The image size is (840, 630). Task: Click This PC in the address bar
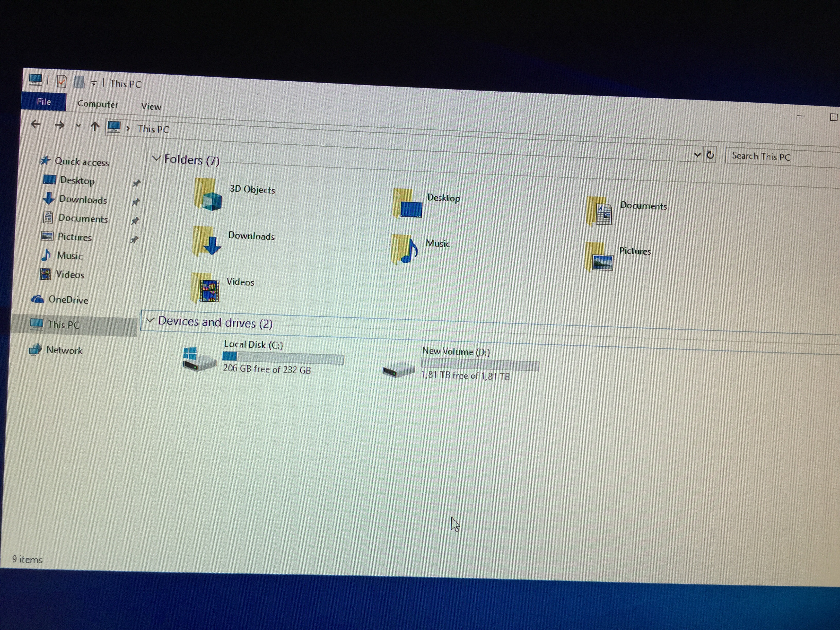153,129
